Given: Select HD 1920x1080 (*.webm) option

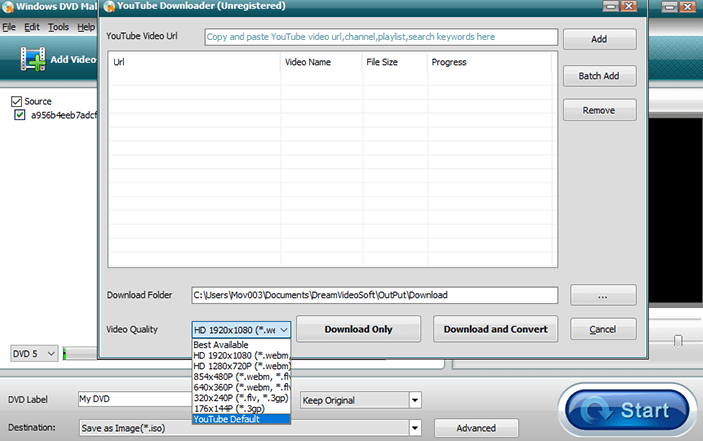Looking at the screenshot, I should [241, 355].
